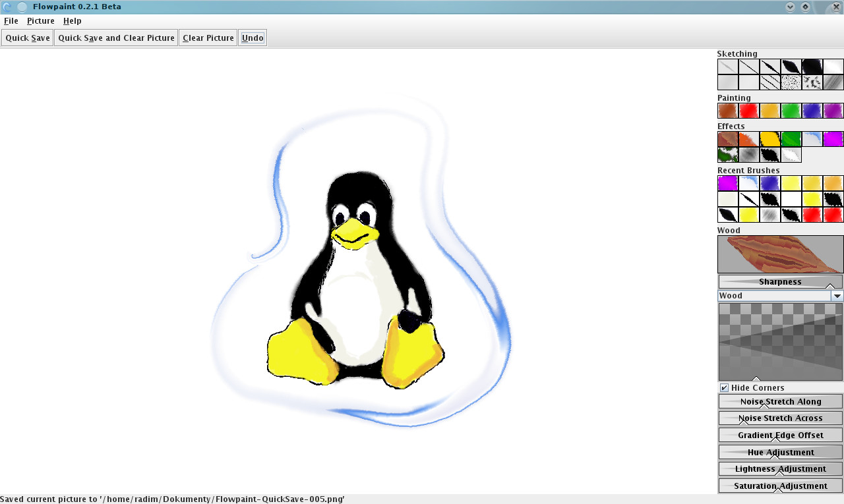Image resolution: width=844 pixels, height=504 pixels.
Task: Click Quick Save and Clear Picture
Action: pyautogui.click(x=116, y=38)
